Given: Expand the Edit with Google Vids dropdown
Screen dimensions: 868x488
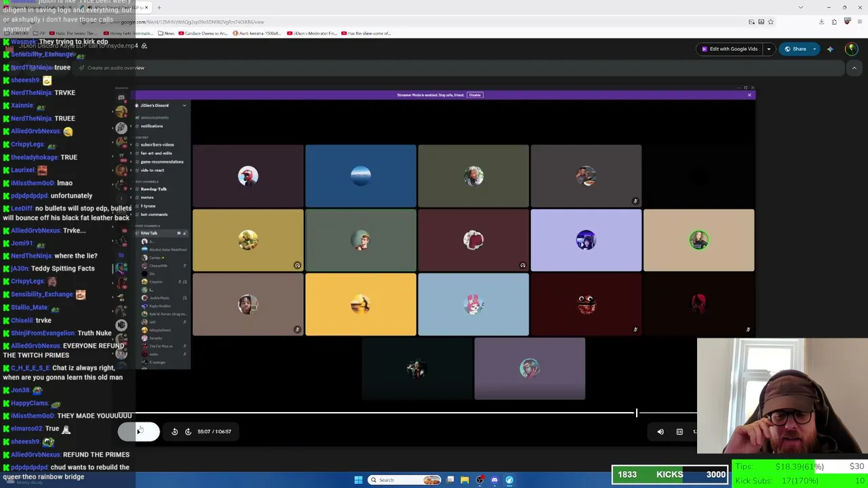Looking at the screenshot, I should pyautogui.click(x=768, y=49).
